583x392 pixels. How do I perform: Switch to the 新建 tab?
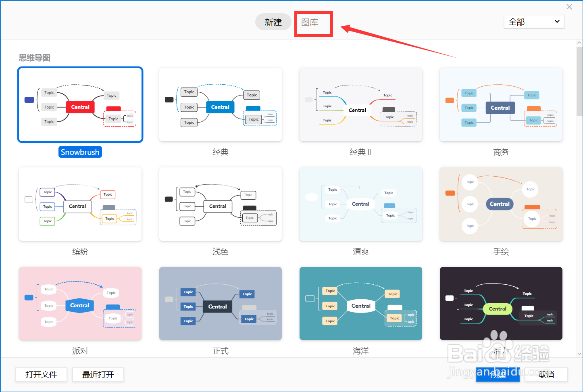pyautogui.click(x=273, y=22)
